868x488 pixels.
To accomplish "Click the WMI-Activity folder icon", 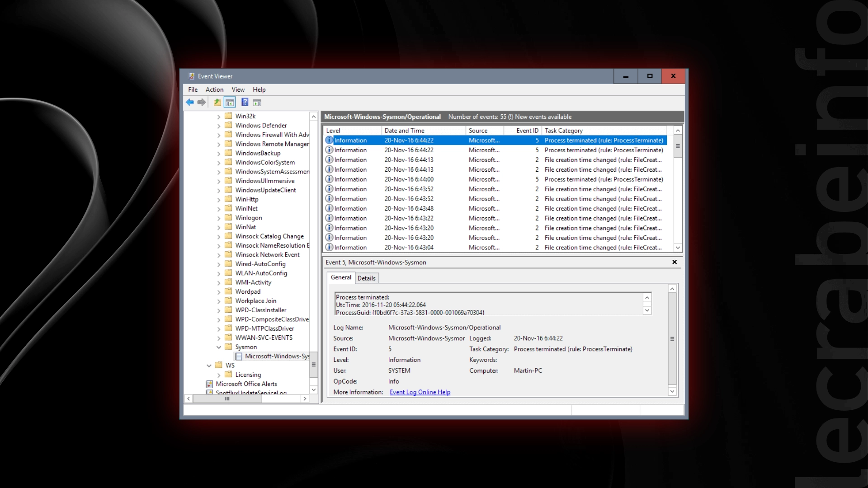I will tap(228, 282).
